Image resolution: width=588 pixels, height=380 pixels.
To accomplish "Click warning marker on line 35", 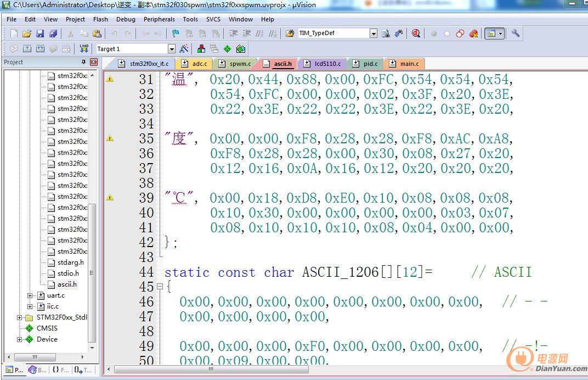I will (x=110, y=138).
